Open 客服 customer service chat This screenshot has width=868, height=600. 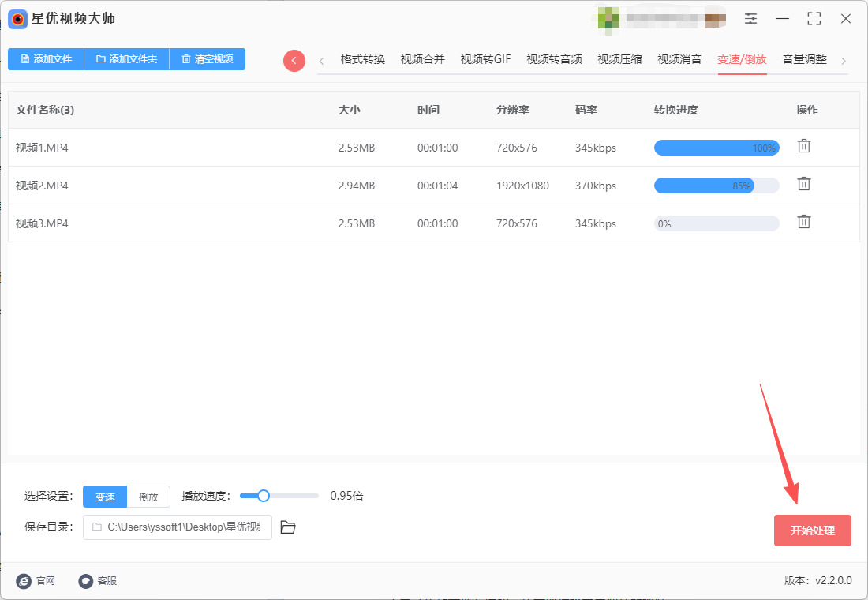pos(98,581)
